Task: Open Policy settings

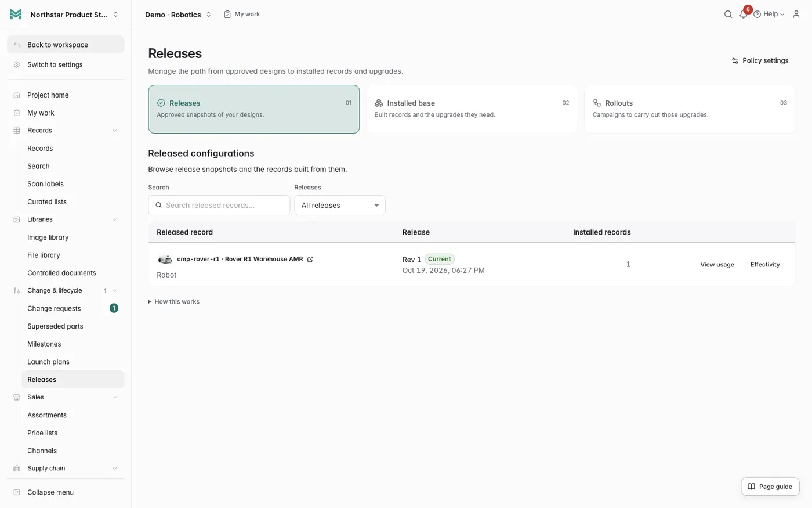Action: point(760,60)
